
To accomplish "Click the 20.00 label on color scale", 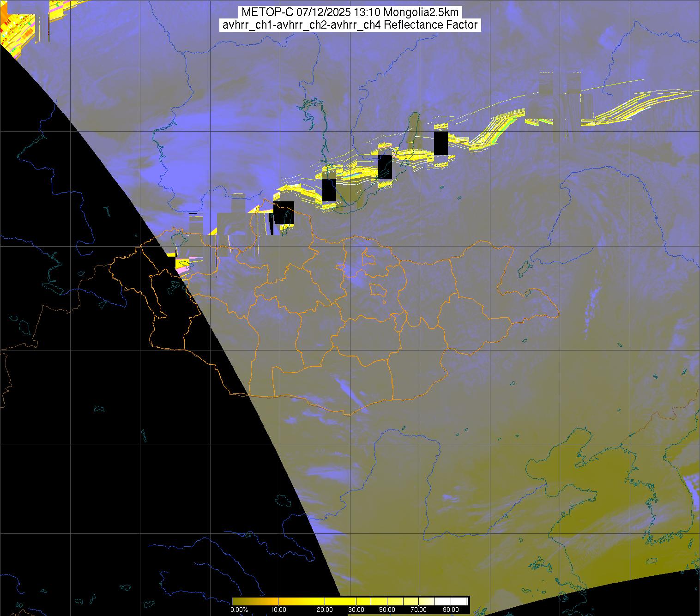I will (325, 610).
